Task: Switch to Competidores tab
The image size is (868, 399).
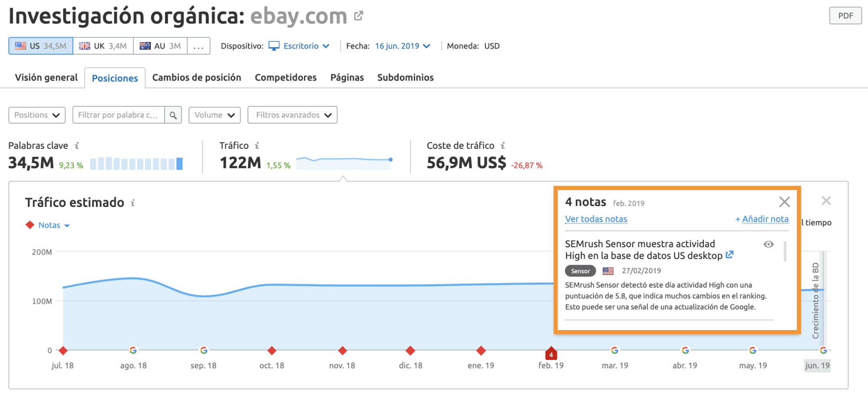Action: click(286, 78)
